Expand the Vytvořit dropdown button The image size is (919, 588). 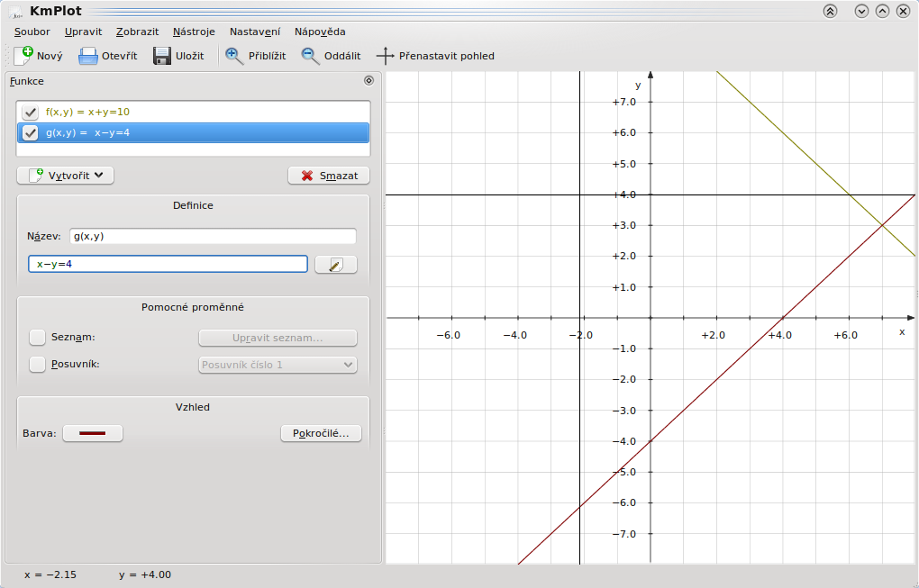pos(65,175)
